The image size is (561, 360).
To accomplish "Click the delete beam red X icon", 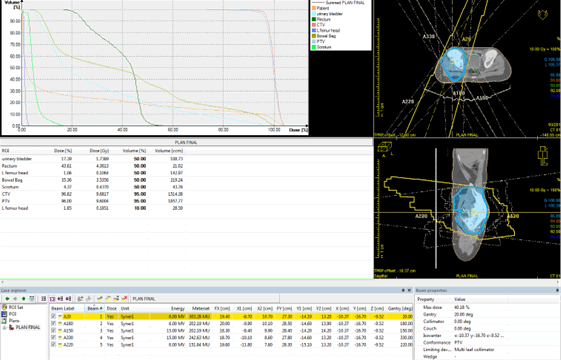I will pyautogui.click(x=125, y=298).
